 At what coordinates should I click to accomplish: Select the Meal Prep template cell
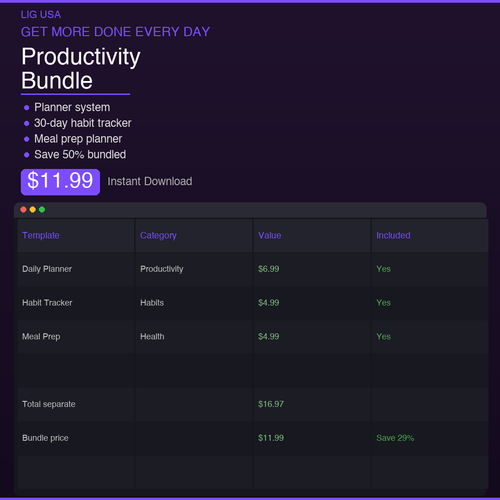[x=76, y=337]
